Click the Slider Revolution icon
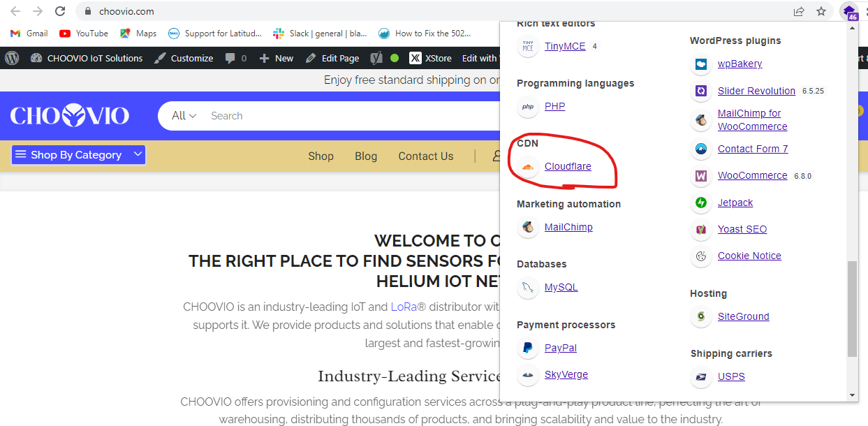This screenshot has height=426, width=868. [701, 91]
